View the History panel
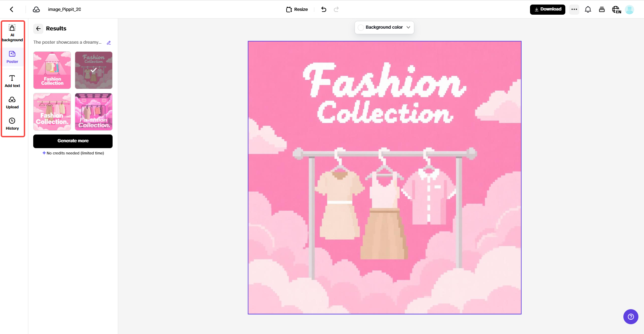Image resolution: width=644 pixels, height=334 pixels. point(12,124)
